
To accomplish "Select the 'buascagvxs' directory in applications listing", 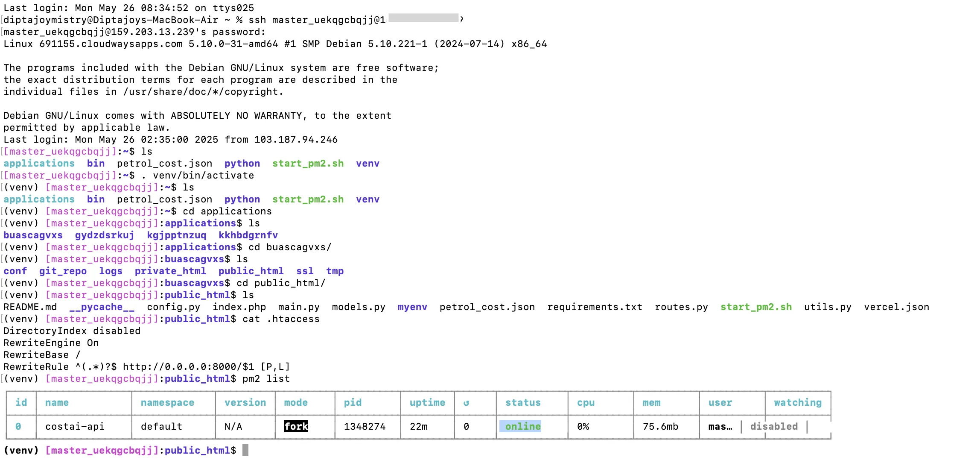I will point(33,235).
